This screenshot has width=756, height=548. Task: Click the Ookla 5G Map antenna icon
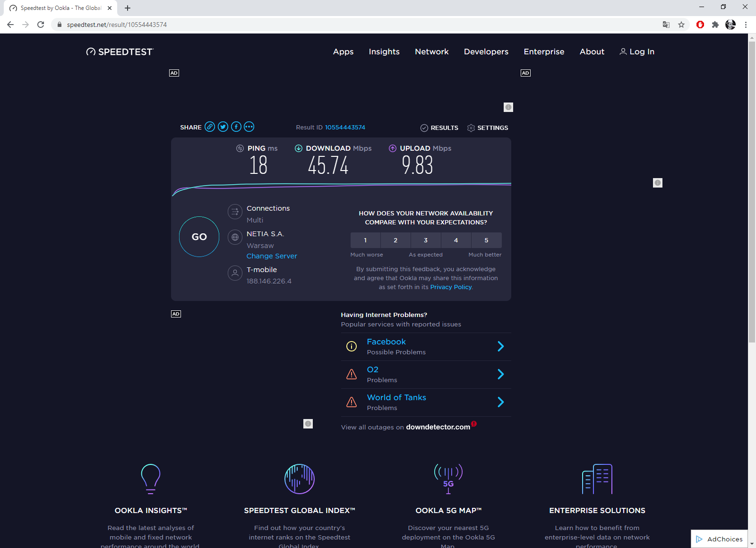click(x=448, y=479)
